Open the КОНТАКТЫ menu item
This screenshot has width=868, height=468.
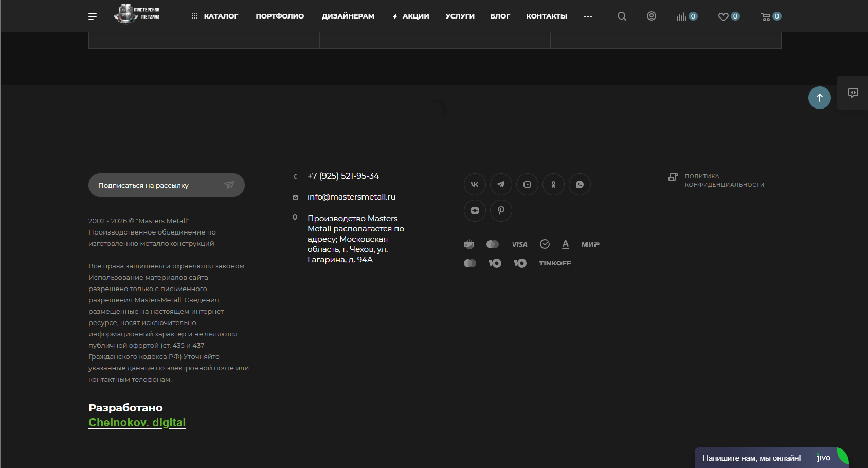point(547,16)
